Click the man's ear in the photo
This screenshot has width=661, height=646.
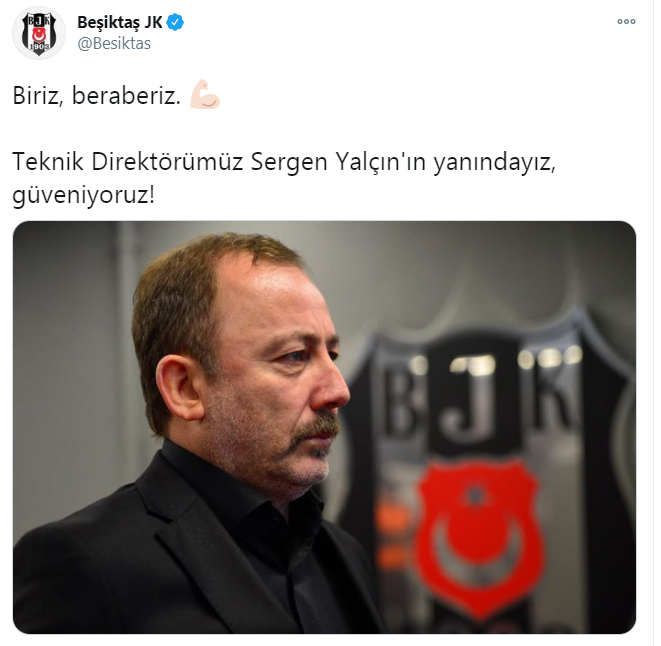pos(180,388)
